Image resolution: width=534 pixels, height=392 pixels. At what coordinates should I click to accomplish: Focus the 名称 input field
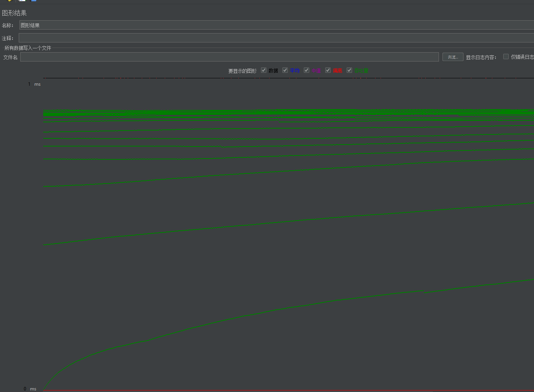277,25
